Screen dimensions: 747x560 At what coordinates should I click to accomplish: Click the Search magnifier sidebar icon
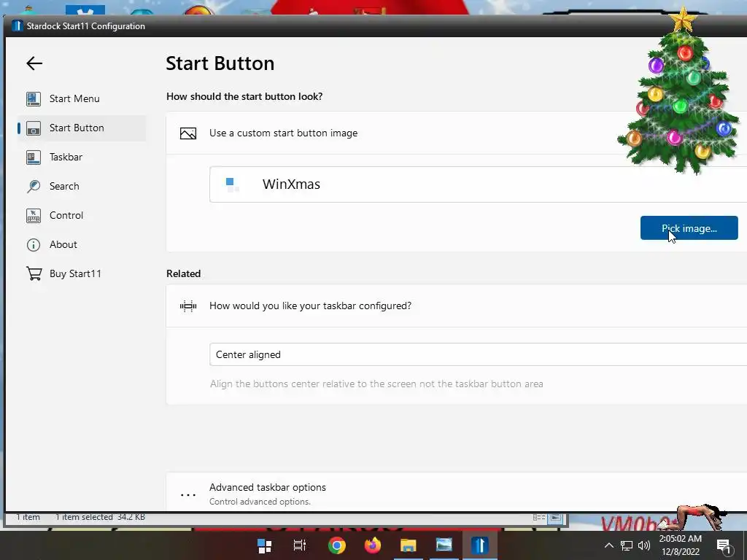click(x=34, y=186)
